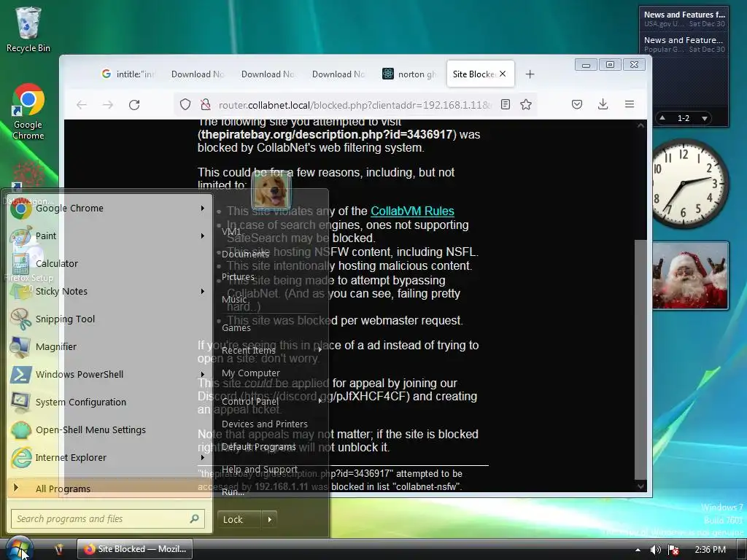The width and height of the screenshot is (747, 560).
Task: Open System Configuration
Action: pyautogui.click(x=109, y=402)
